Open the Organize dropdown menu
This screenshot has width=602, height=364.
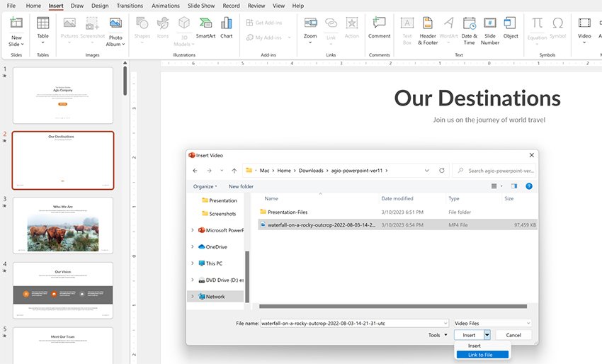pos(205,186)
